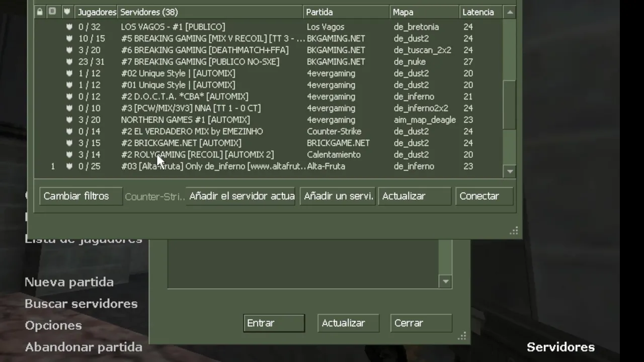Click Cambiar filtros button
Screen dimensions: 644x362
tap(80, 196)
